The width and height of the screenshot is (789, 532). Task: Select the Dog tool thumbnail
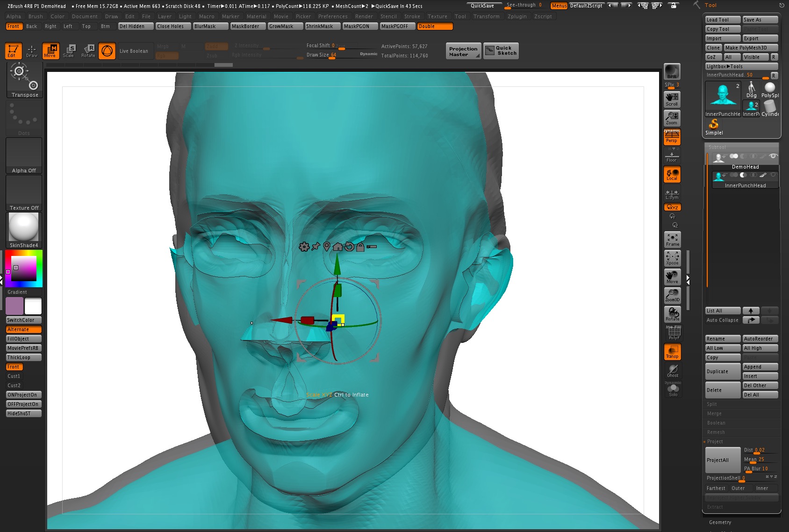pyautogui.click(x=751, y=89)
